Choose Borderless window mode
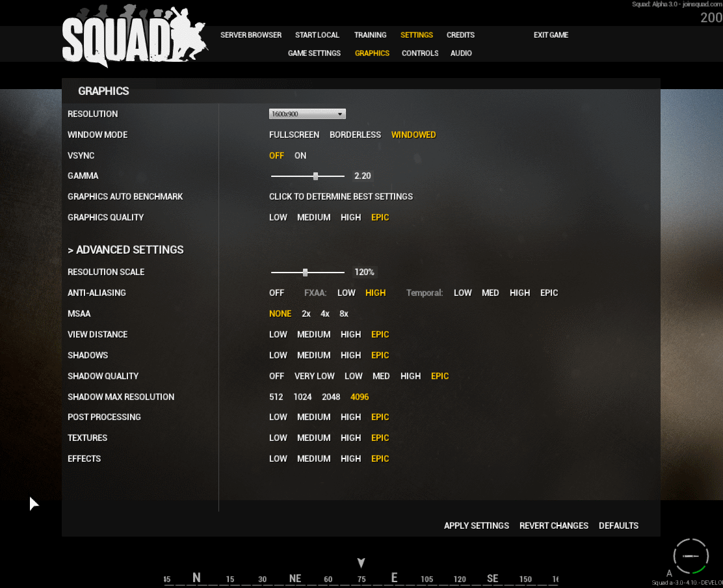The width and height of the screenshot is (723, 588). (x=355, y=135)
